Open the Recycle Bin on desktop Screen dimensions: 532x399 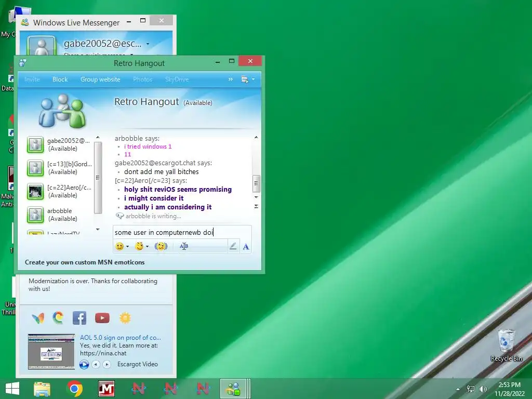506,345
